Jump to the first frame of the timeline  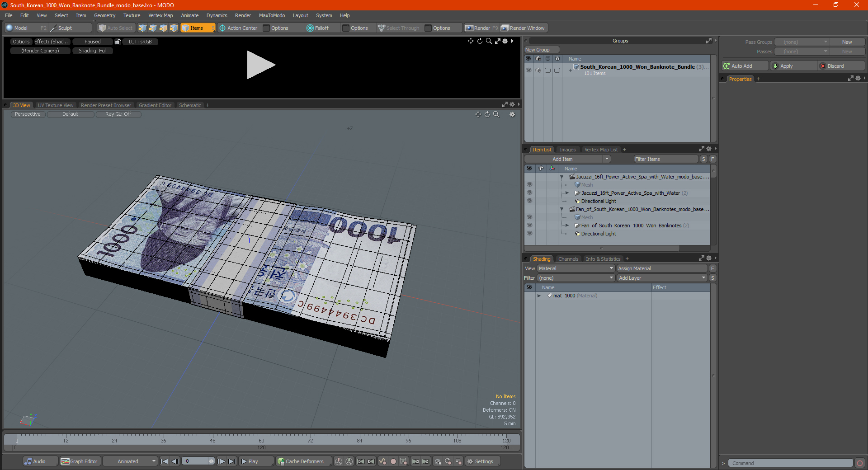tap(165, 461)
